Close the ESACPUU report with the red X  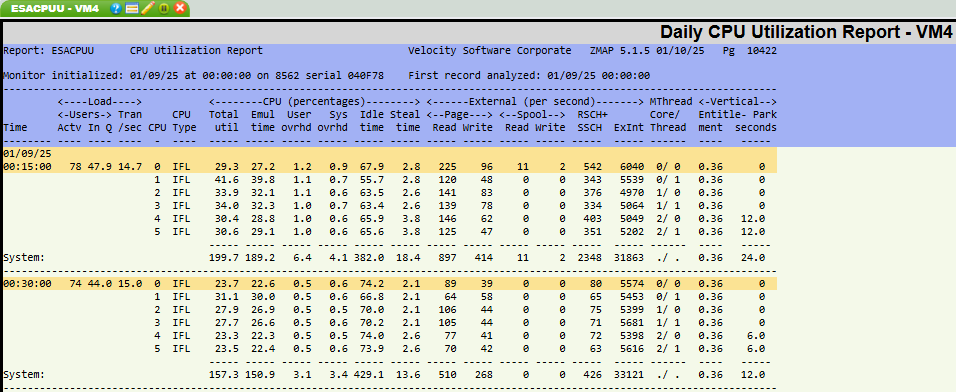tap(180, 8)
